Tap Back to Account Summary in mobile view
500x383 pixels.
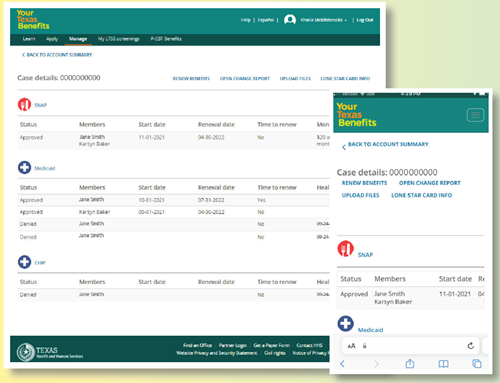pos(385,145)
